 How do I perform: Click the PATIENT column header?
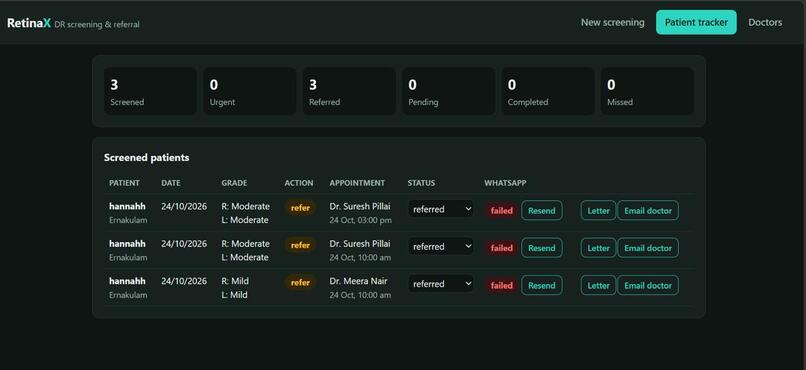click(x=124, y=183)
